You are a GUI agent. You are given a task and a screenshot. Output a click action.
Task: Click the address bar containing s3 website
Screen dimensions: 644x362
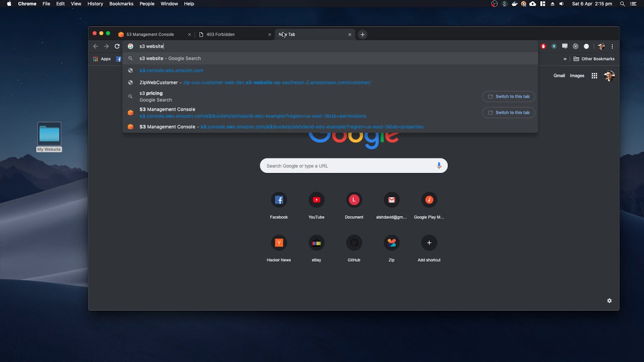coord(330,46)
